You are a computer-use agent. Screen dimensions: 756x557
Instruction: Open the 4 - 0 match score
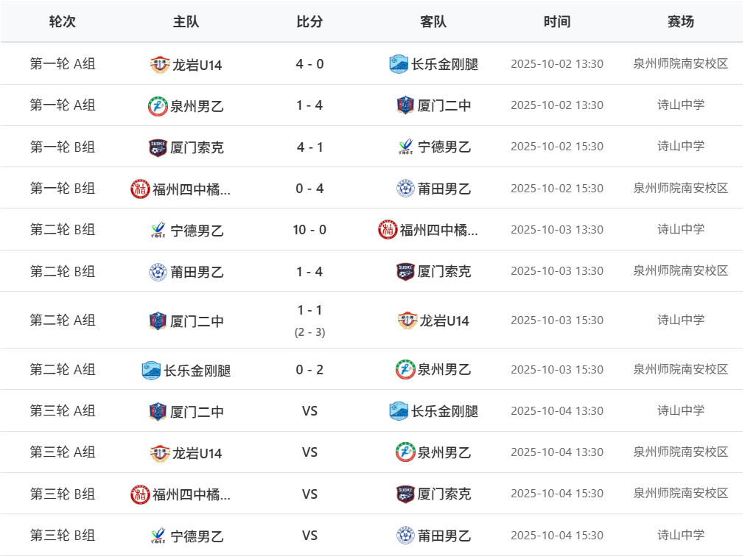[x=309, y=64]
